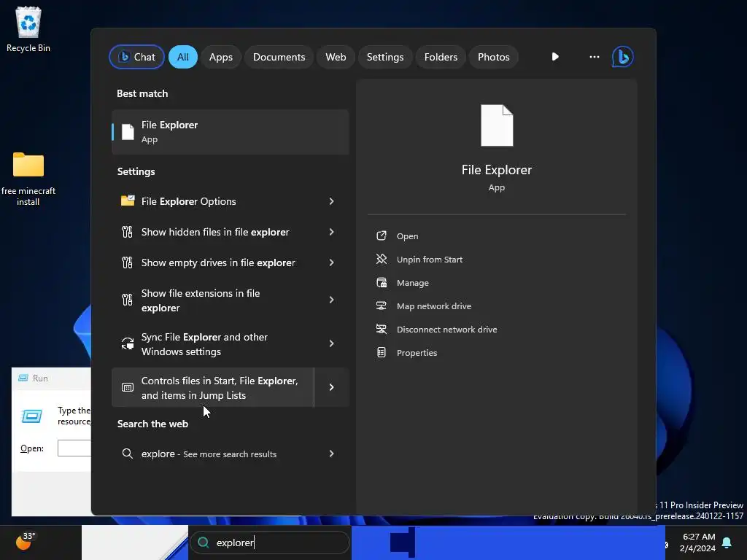
Task: Switch to the Chat filter tab
Action: coord(136,57)
